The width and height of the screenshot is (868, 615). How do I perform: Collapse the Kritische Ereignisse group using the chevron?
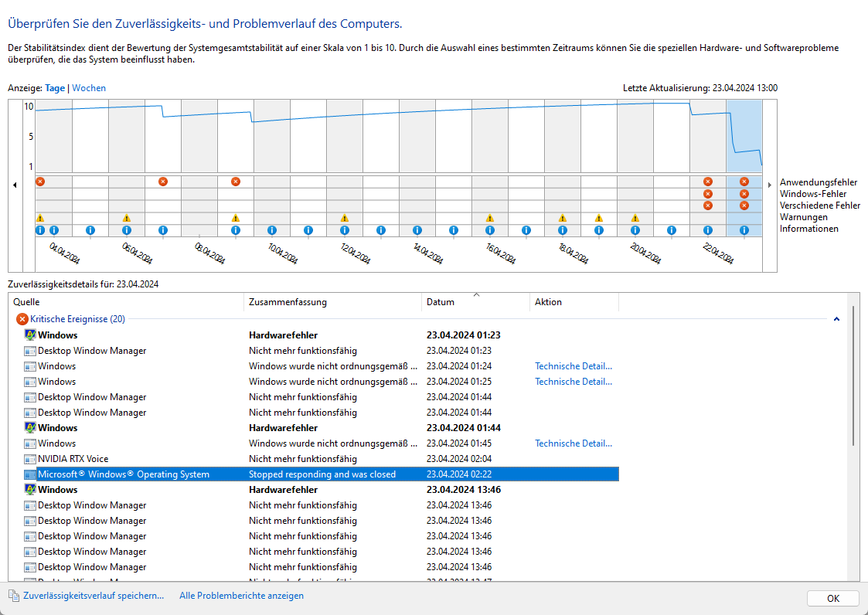[836, 319]
